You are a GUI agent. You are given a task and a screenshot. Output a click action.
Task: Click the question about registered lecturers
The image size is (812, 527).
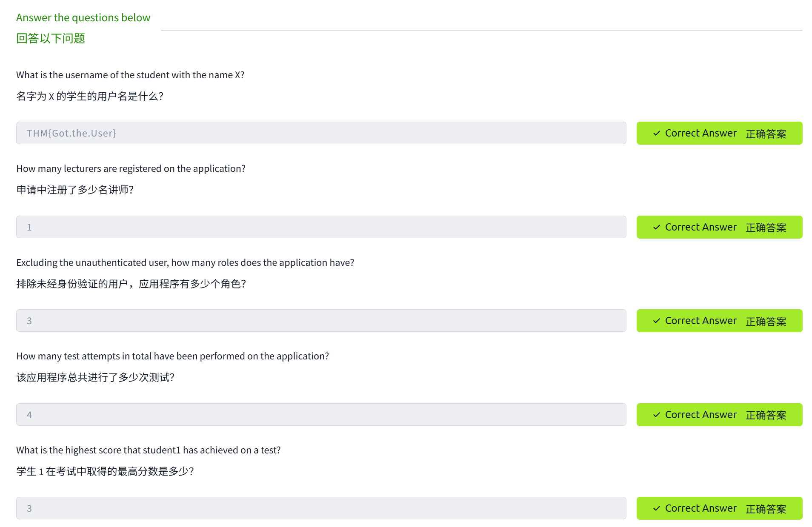tap(131, 168)
